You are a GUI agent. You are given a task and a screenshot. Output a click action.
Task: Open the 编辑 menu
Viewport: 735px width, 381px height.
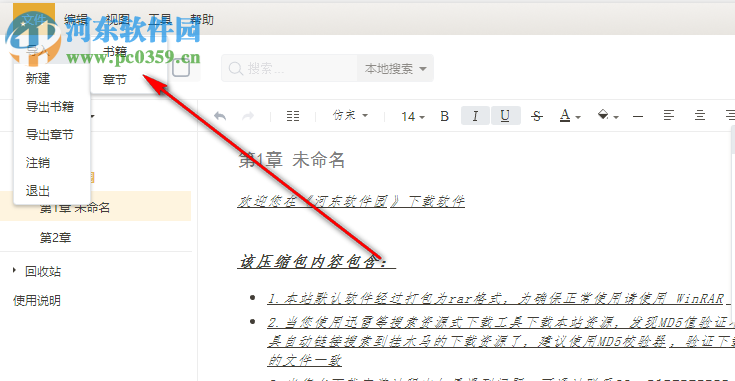[76, 19]
